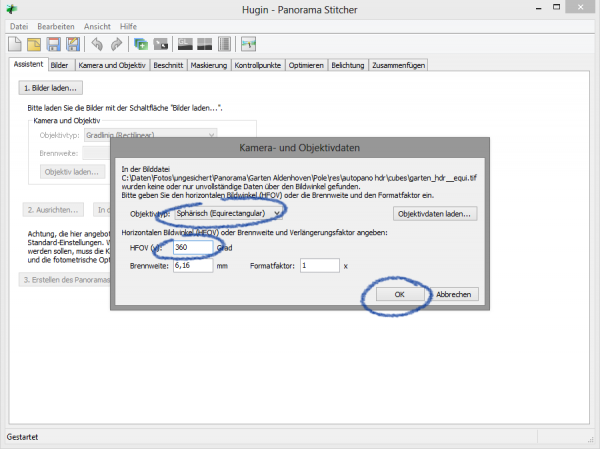Open the Sphärisch (Equirectangular) dropdown in the dialog

pyautogui.click(x=228, y=213)
